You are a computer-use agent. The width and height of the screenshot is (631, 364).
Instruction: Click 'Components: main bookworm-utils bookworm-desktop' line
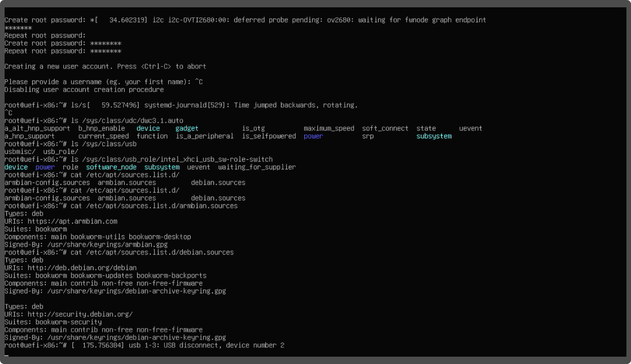(98, 237)
